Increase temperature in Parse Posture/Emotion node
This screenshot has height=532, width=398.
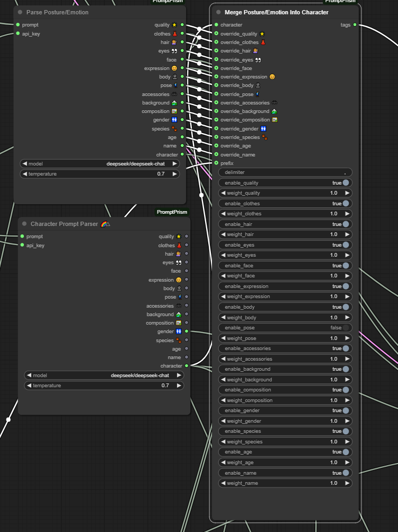click(174, 174)
